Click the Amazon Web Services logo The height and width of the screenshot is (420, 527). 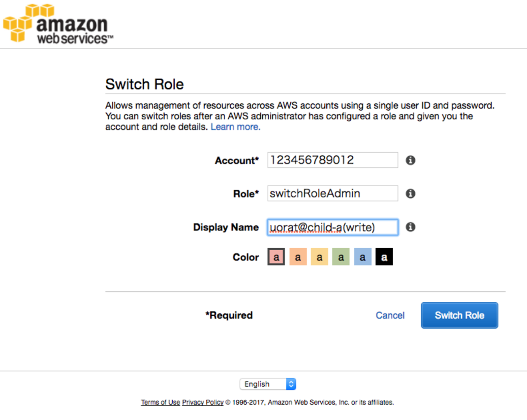click(58, 24)
